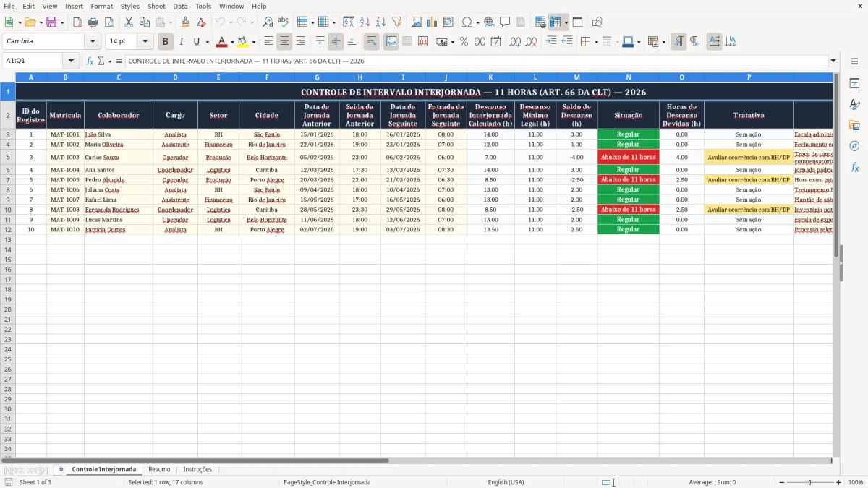Open sidebar Navigator compass icon
868x488 pixels.
point(854,146)
